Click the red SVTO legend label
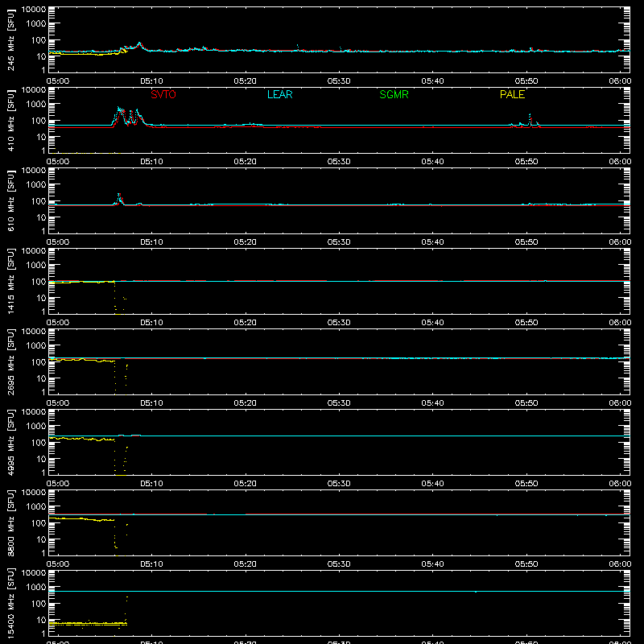This screenshot has height=644, width=644. tap(163, 94)
